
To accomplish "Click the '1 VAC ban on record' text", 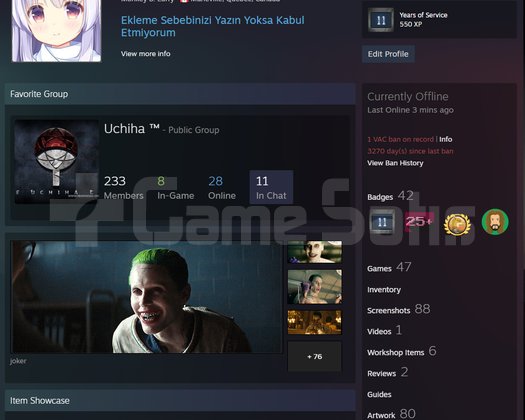I will tap(400, 139).
